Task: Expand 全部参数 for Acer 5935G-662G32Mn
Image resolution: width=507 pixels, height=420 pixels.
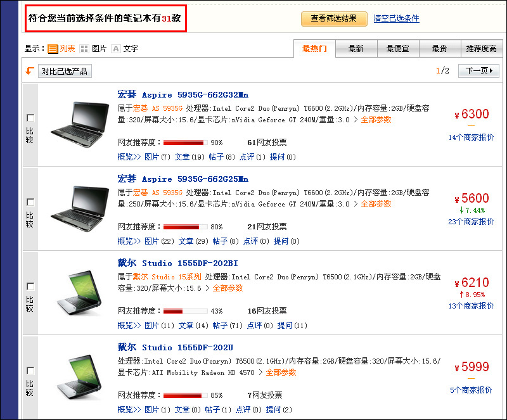Action: click(x=376, y=120)
